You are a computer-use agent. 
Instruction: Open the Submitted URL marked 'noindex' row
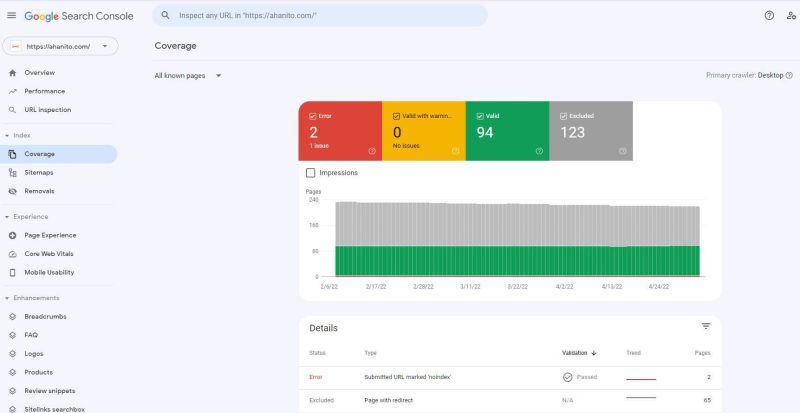[x=510, y=377]
